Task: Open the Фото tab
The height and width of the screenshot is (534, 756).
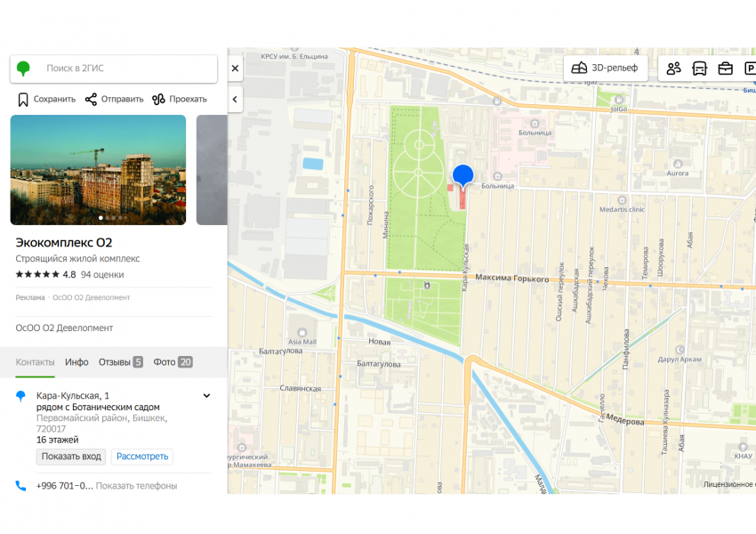Action: 173,362
